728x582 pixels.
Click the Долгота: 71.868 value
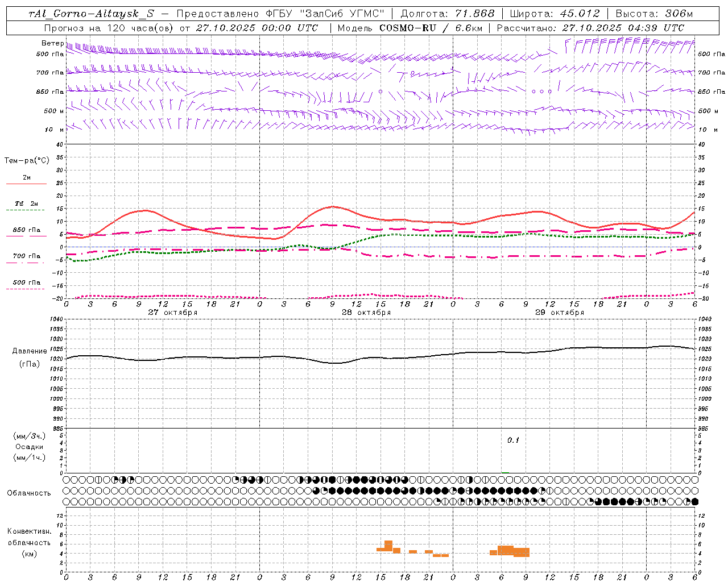tap(448, 14)
